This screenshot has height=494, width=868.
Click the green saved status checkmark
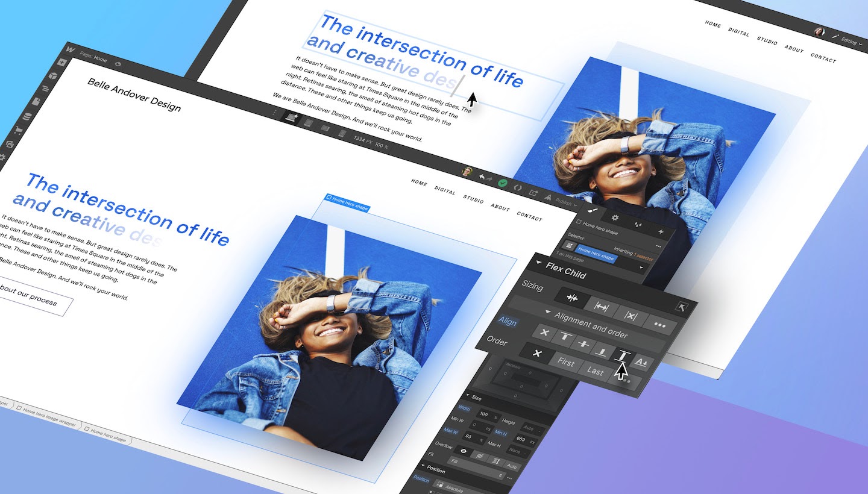[503, 183]
